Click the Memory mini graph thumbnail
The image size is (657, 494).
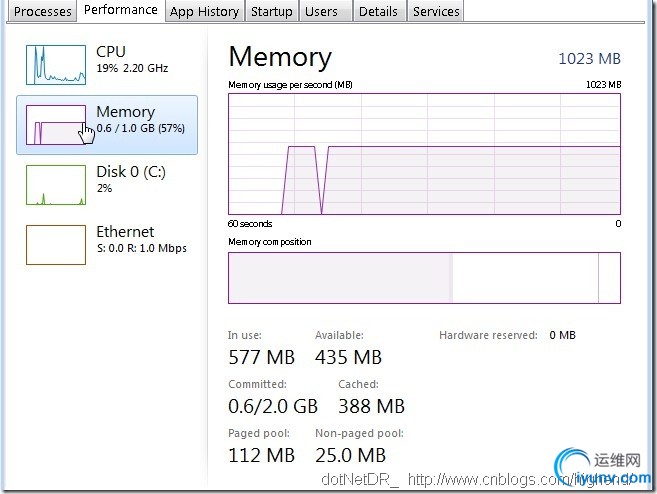pyautogui.click(x=55, y=125)
